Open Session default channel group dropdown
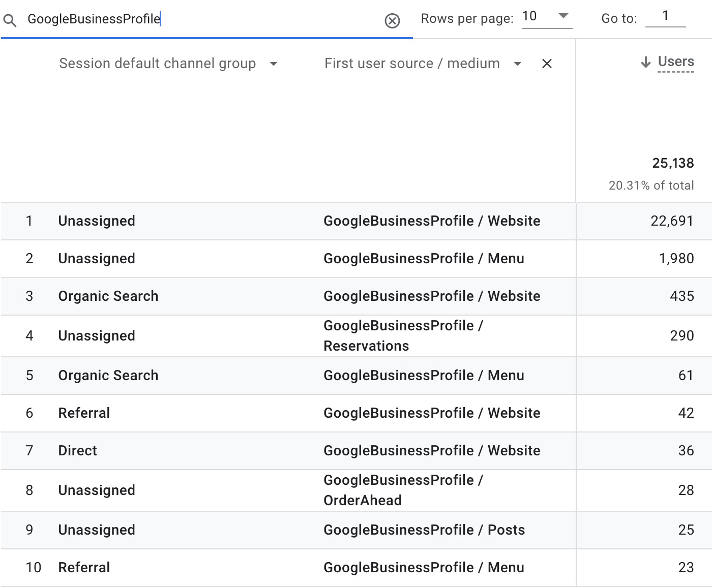Screen dimensions: 712x588 tap(274, 64)
